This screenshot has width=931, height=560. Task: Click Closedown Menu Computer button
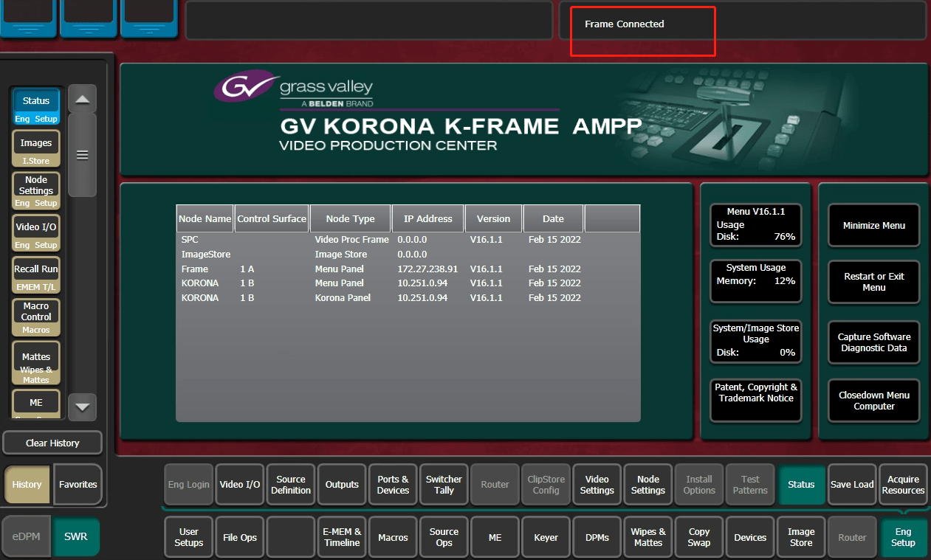(x=874, y=401)
